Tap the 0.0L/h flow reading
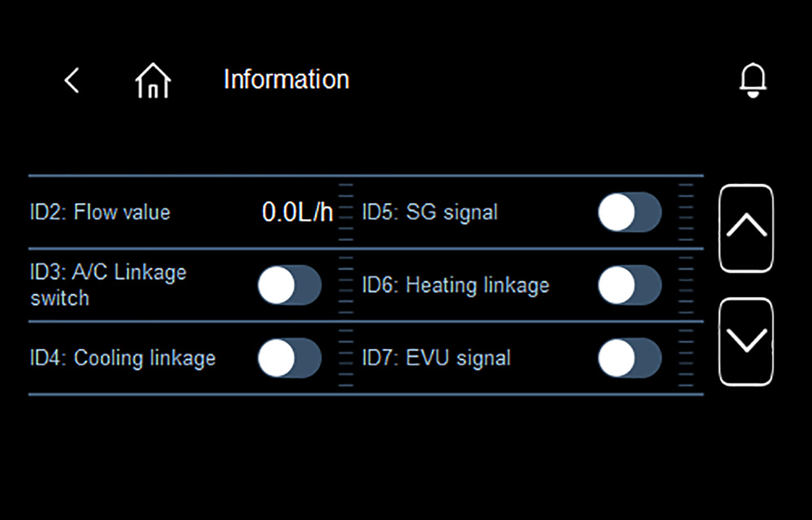 click(x=297, y=213)
